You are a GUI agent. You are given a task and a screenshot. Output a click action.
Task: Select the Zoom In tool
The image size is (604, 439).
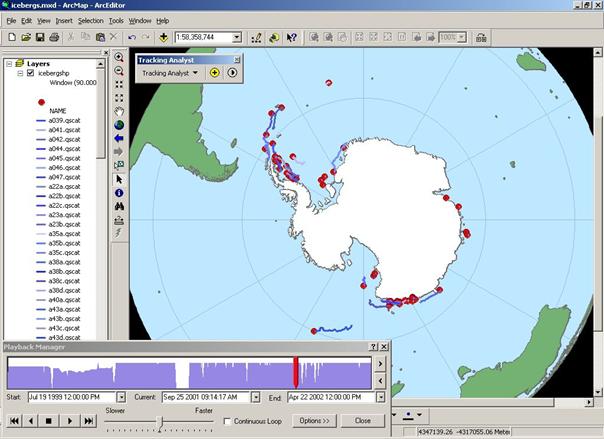click(x=120, y=58)
